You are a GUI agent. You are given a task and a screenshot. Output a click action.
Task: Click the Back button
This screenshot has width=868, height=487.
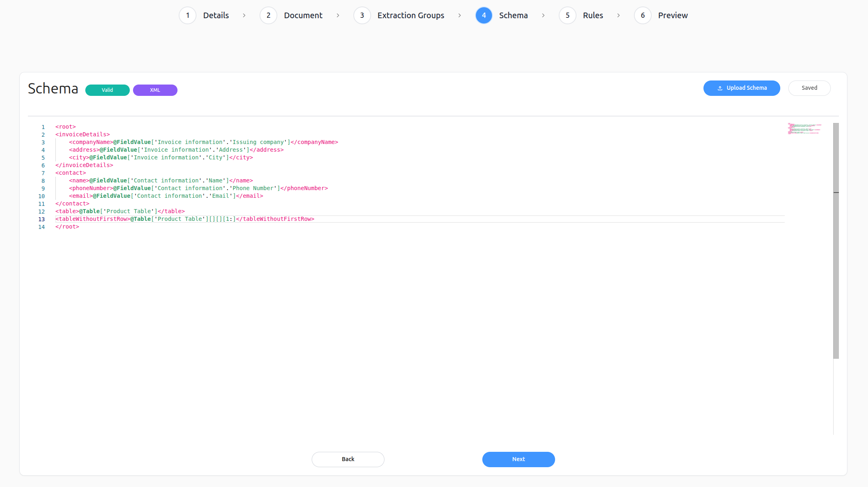(348, 459)
